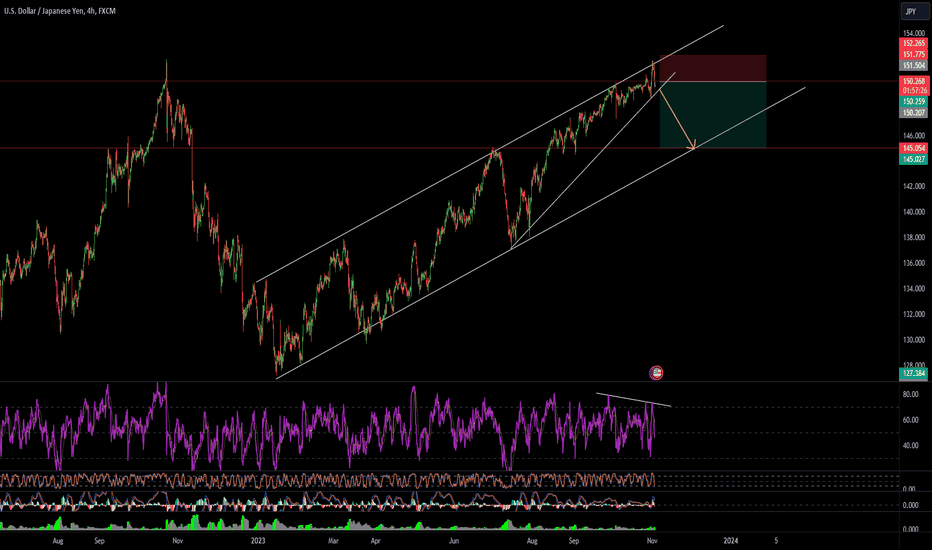Click the 140.000 price scale value
Viewport: 932px width, 550px height.
click(914, 212)
